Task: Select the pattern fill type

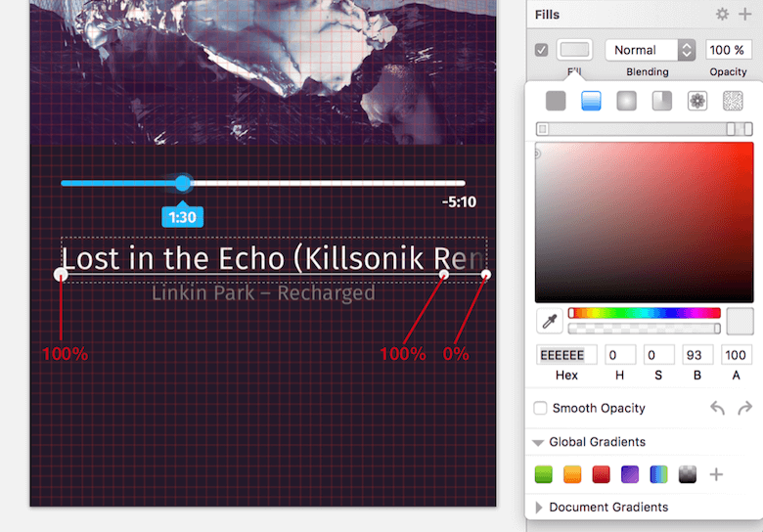Action: (697, 101)
